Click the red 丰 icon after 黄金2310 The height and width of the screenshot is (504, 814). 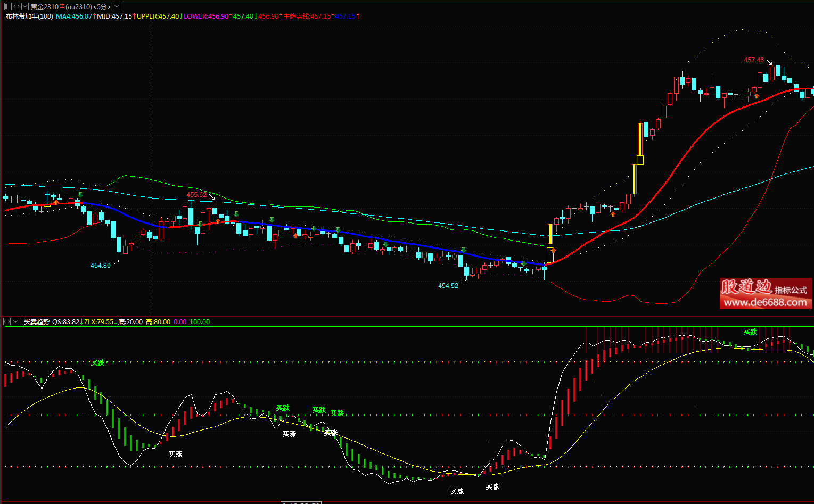click(x=62, y=7)
